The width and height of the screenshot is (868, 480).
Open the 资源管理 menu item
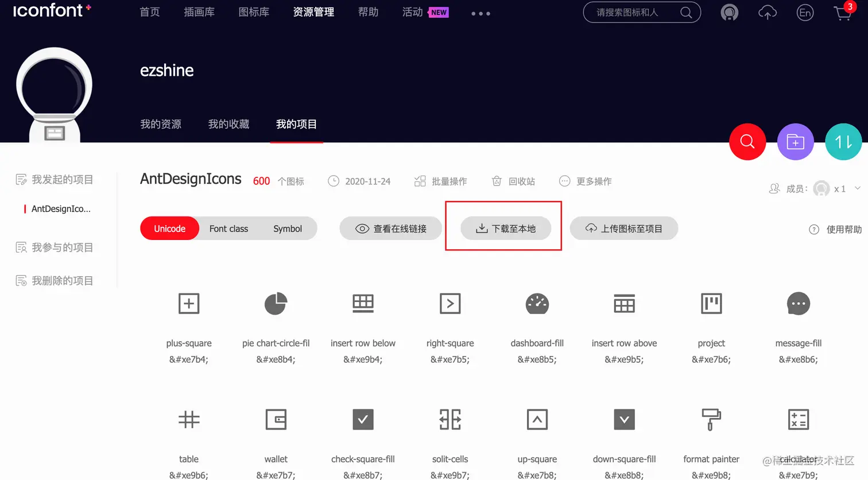[313, 12]
